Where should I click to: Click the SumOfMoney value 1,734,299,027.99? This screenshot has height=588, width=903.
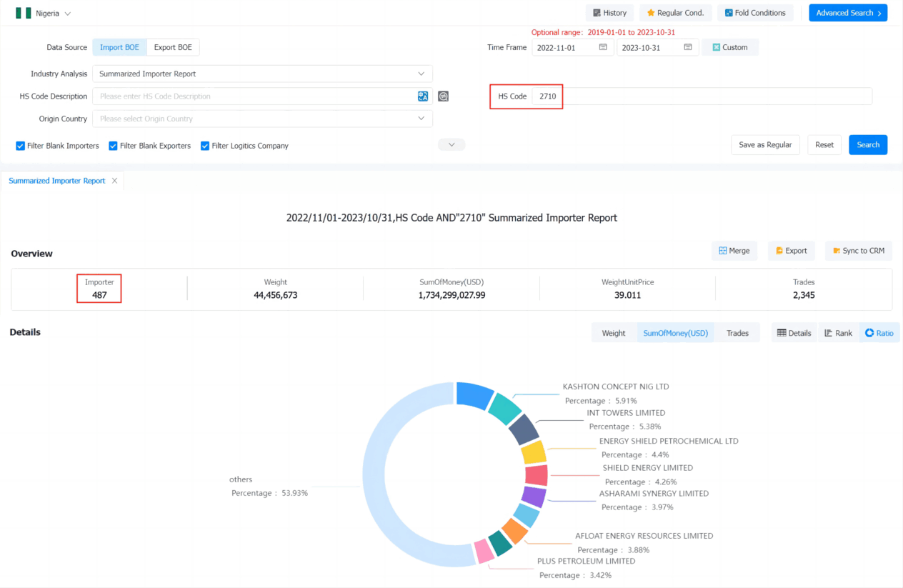coord(451,295)
